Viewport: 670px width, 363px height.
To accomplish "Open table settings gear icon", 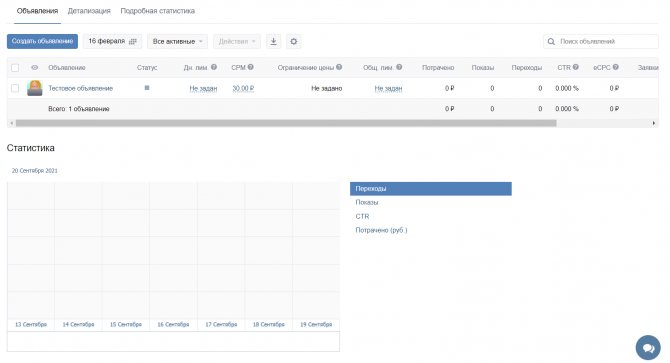I will click(x=294, y=41).
